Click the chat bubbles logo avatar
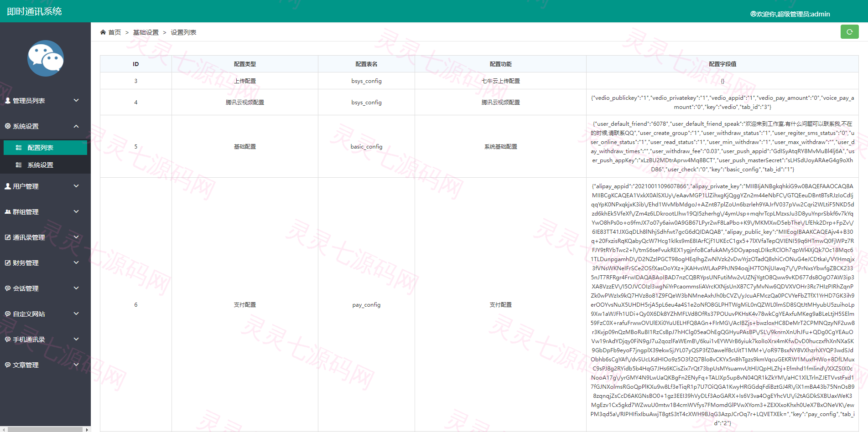This screenshot has height=432, width=868. (x=46, y=58)
